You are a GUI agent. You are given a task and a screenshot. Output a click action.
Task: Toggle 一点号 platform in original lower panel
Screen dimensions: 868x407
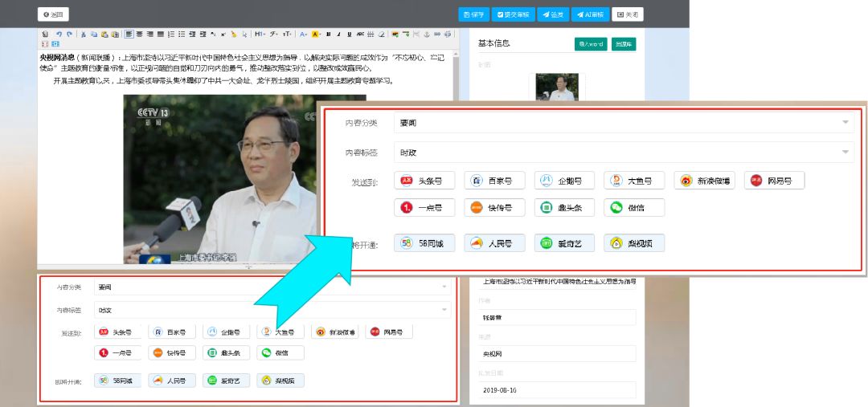[117, 352]
